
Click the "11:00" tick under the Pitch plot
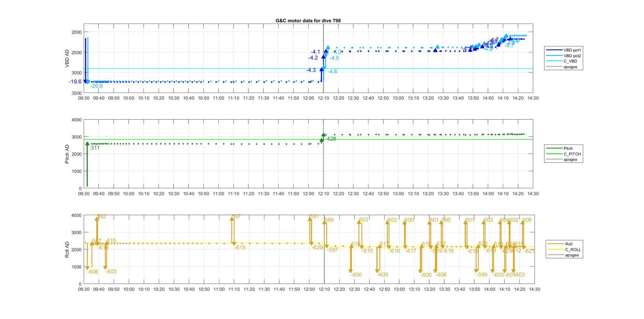(218, 194)
